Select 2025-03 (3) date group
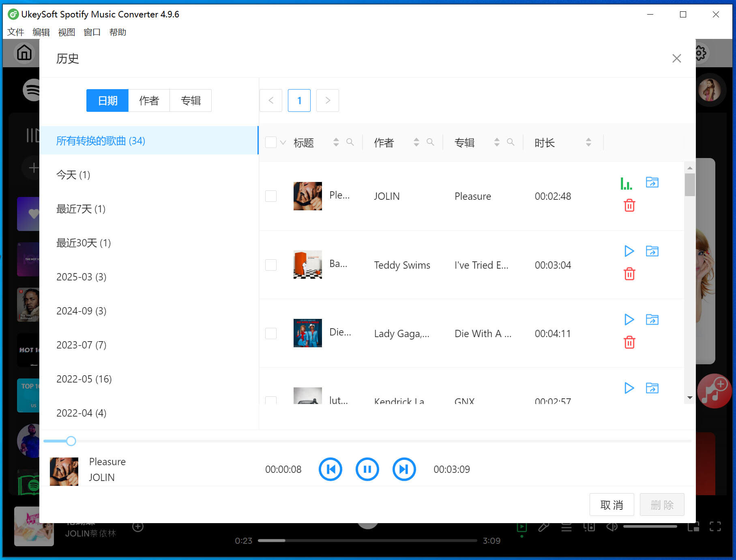The height and width of the screenshot is (560, 736). coord(149,277)
